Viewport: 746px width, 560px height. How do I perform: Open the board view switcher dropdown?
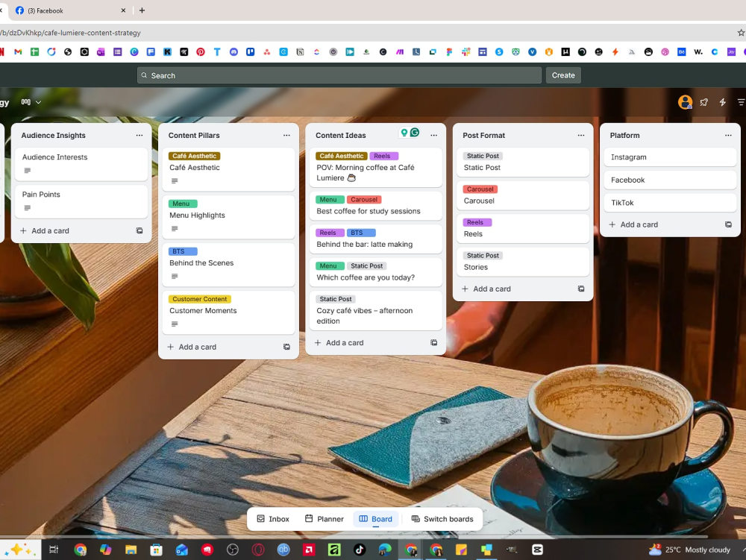click(x=31, y=102)
